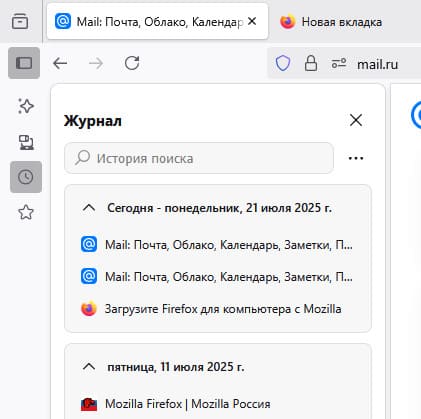Click the mail.ru address bar text

pos(377,64)
